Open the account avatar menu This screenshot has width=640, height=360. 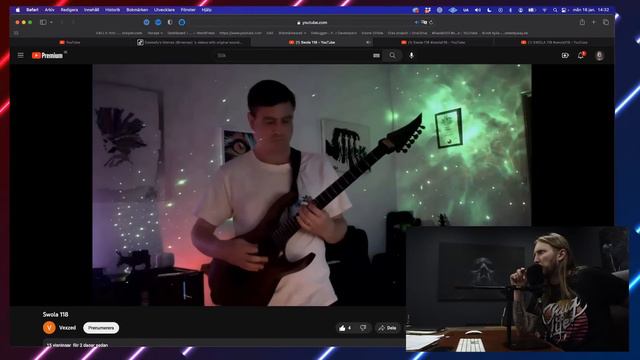pyautogui.click(x=599, y=55)
